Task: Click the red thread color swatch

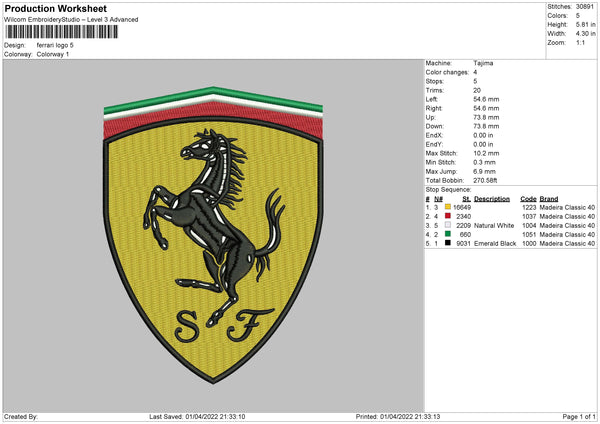Action: click(x=448, y=216)
